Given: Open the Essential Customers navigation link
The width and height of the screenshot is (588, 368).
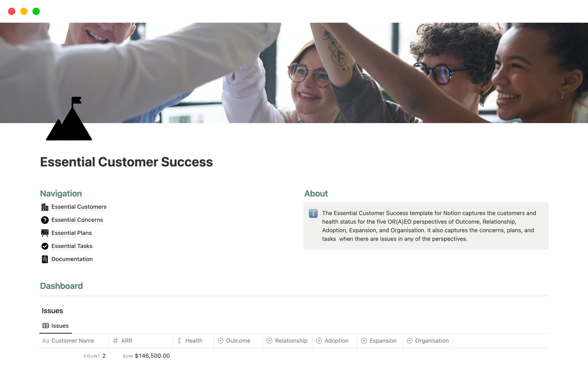Looking at the screenshot, I should (x=78, y=206).
